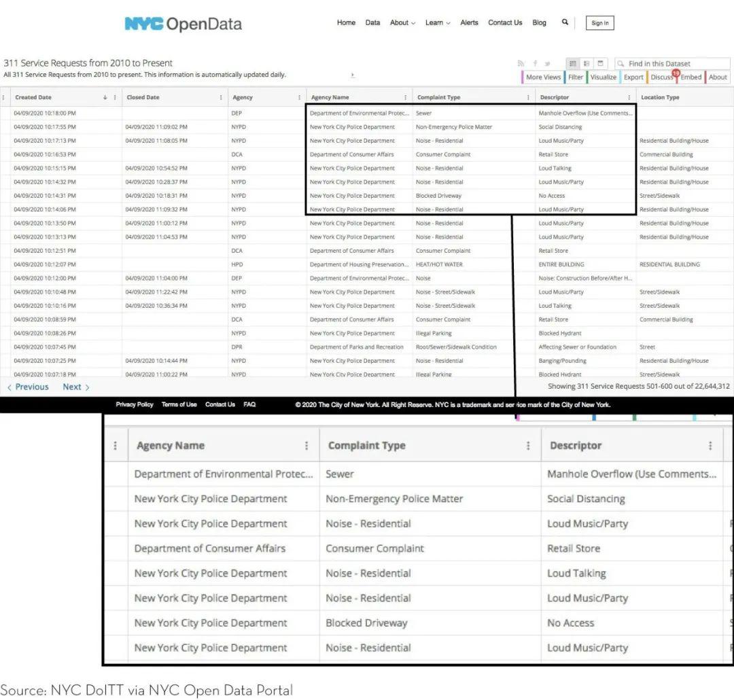Go to Previous page of results
The width and height of the screenshot is (734, 700).
click(x=28, y=387)
